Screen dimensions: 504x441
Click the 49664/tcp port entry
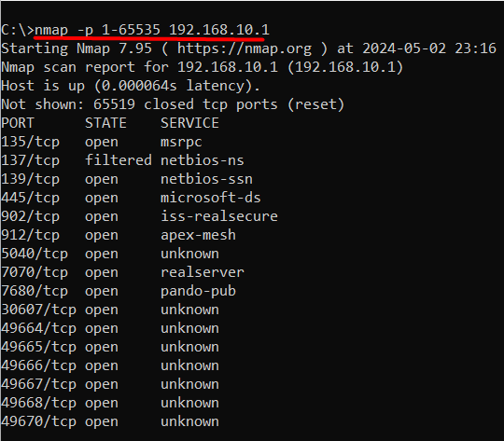[x=38, y=328]
